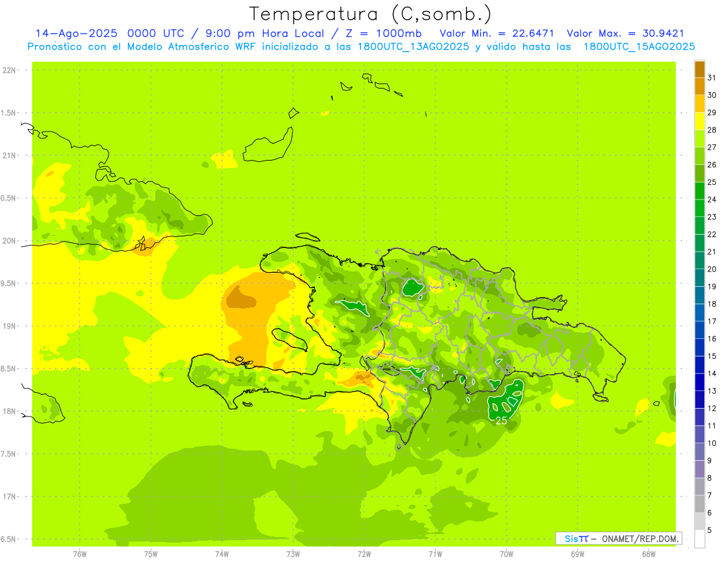Click the '22N' latitude label
Image resolution: width=728 pixels, height=562 pixels.
(x=10, y=70)
